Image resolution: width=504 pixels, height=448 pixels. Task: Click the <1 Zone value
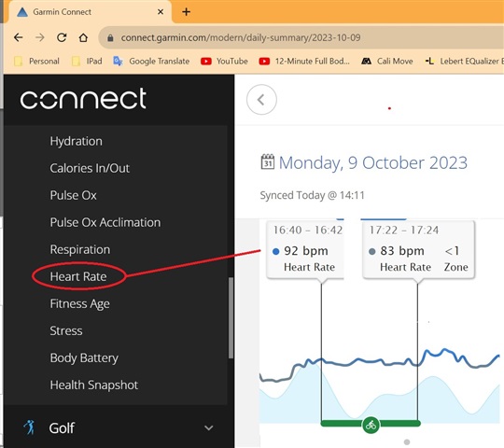pos(455,259)
